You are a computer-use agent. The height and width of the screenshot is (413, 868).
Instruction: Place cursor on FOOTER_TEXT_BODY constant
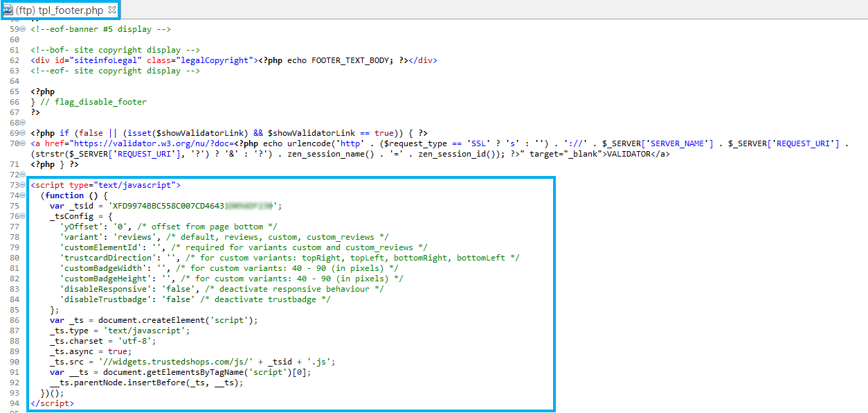click(352, 60)
